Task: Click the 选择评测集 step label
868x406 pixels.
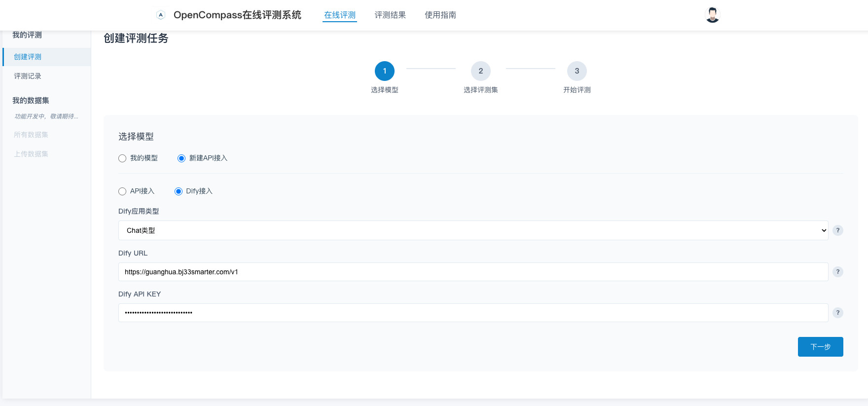Action: (x=481, y=90)
